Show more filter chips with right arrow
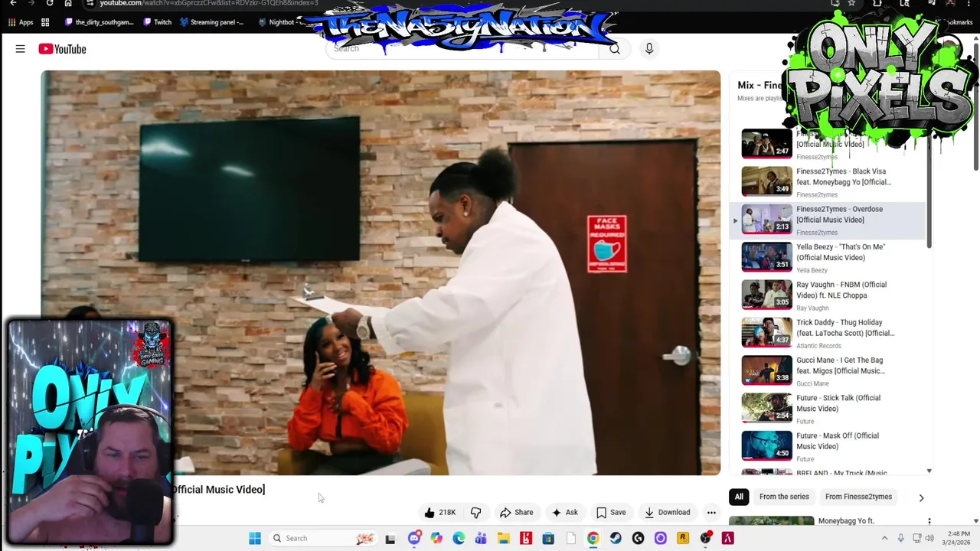This screenshot has width=980, height=551. click(921, 497)
